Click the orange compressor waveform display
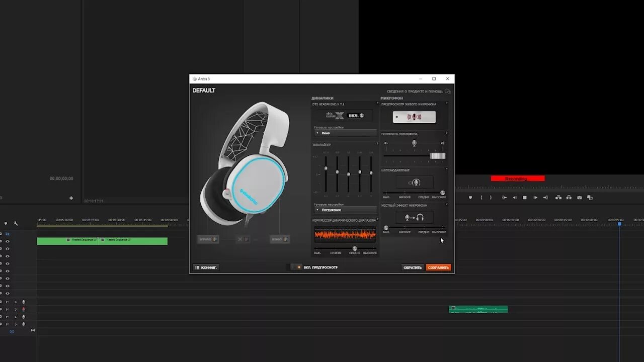Viewport: 644px width, 362px height. click(345, 234)
